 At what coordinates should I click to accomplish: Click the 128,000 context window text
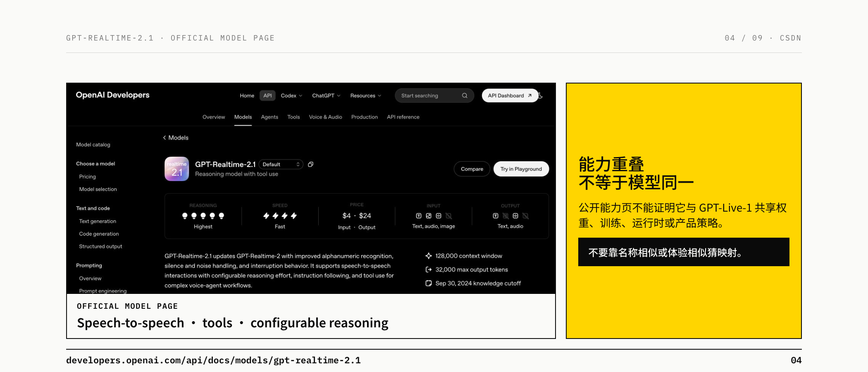click(469, 256)
